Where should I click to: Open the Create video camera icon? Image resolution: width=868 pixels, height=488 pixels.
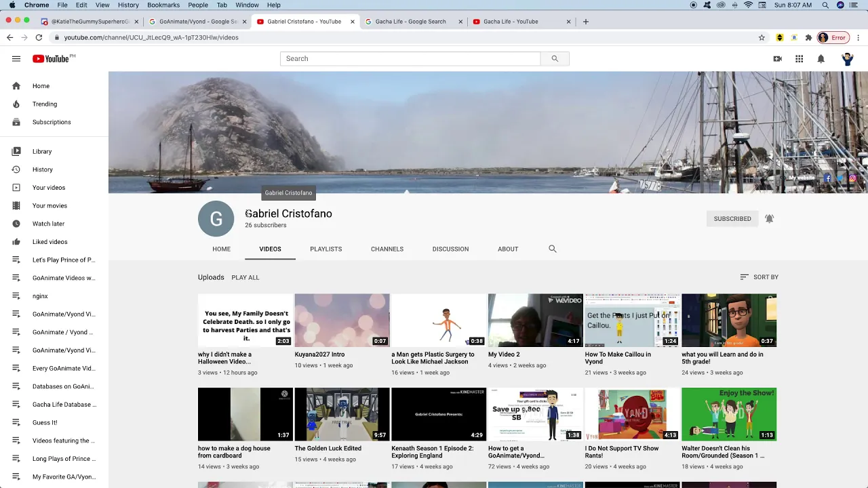tap(778, 59)
